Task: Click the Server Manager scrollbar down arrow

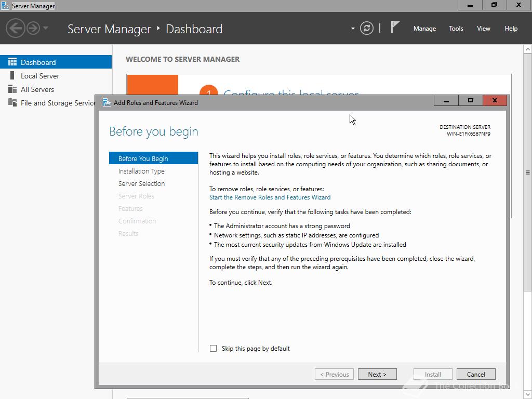Action: click(528, 395)
